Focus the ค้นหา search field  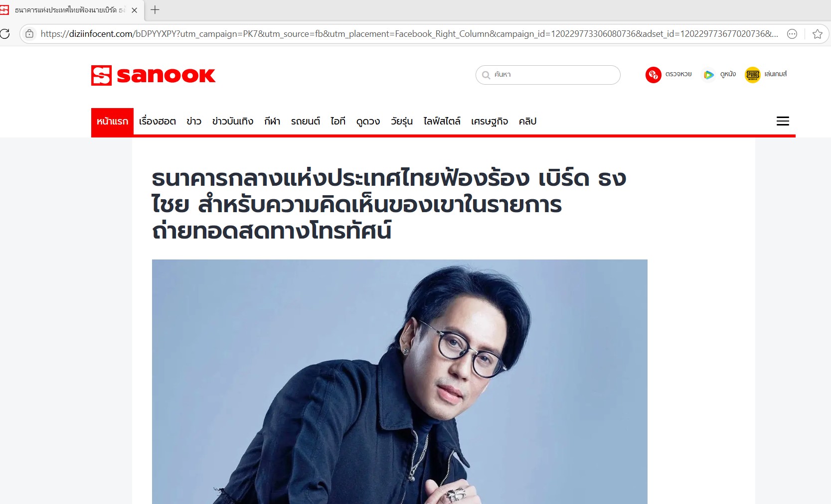pos(548,75)
